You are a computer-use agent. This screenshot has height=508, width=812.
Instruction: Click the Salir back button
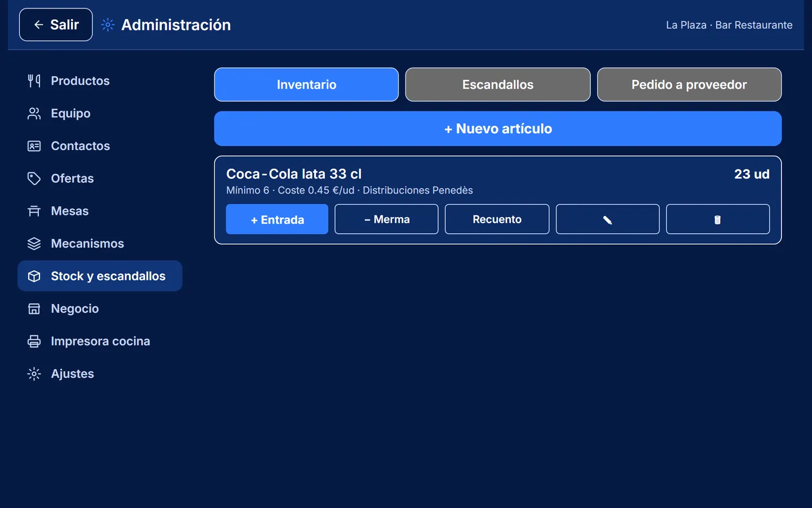56,25
